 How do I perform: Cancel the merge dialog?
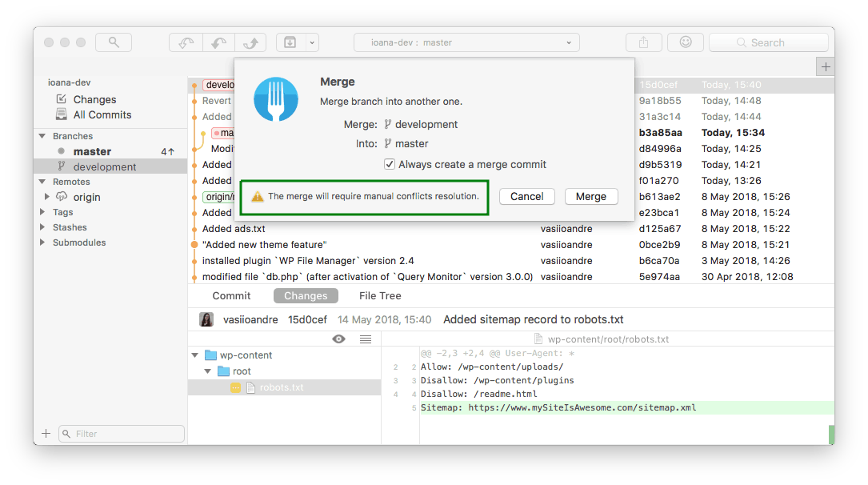(526, 196)
